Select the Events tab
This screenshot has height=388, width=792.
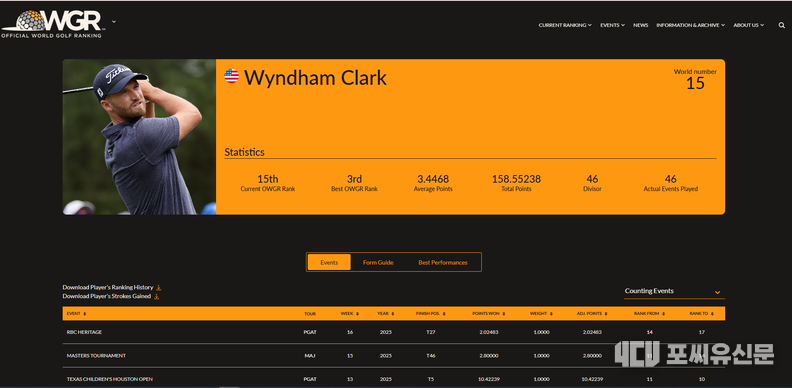click(329, 262)
